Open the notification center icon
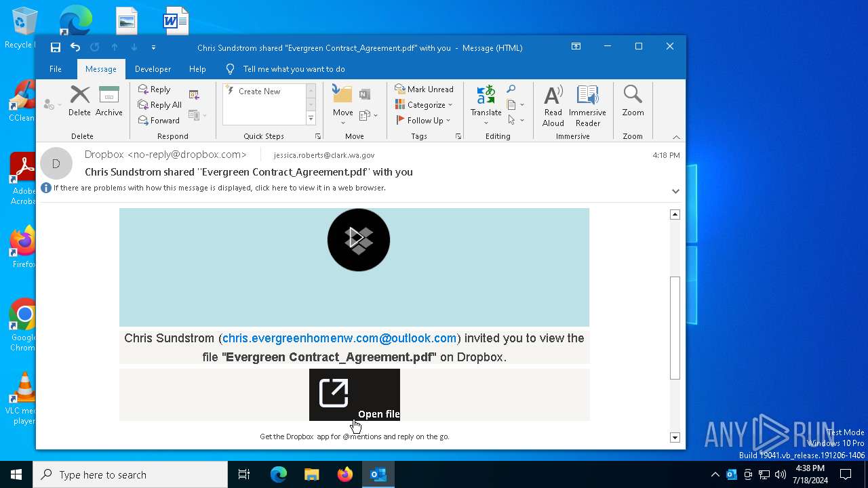Screen dimensions: 868x488 (846, 474)
